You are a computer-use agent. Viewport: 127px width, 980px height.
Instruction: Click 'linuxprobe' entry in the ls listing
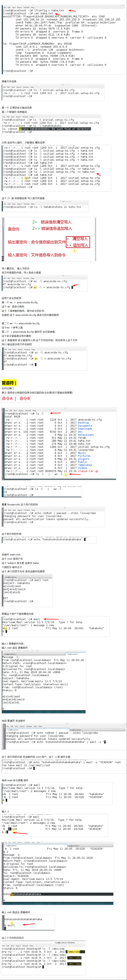tap(86, 450)
